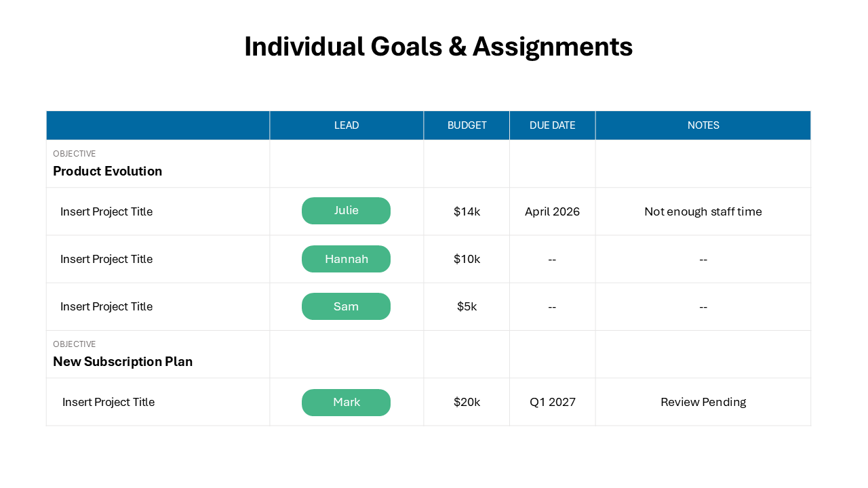Screen dimensions: 868x488
Task: Click Insert Project Title in Mark's row
Action: 108,402
